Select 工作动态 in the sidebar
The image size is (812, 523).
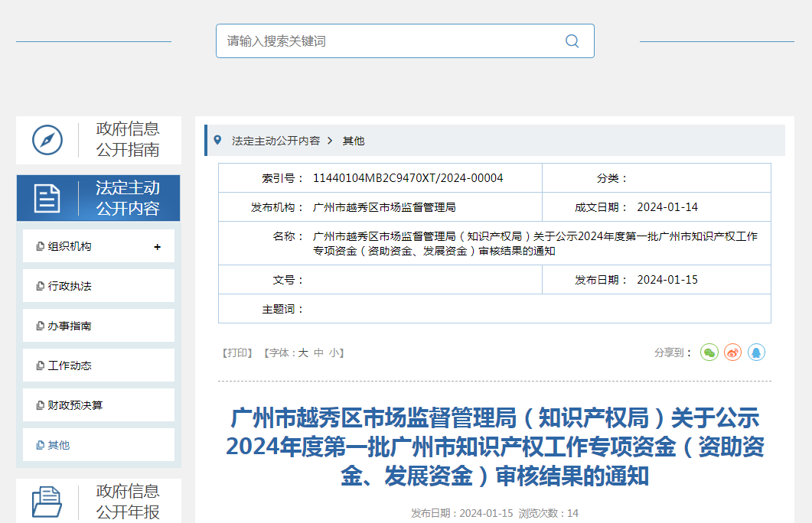tap(70, 365)
